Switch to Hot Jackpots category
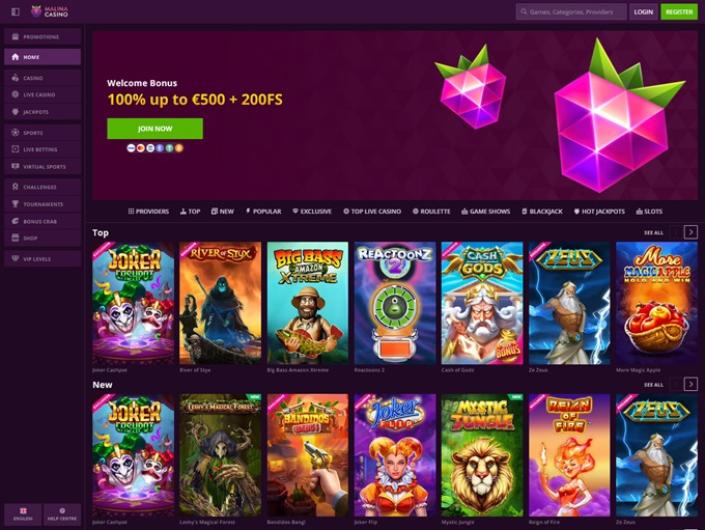Image resolution: width=705 pixels, height=530 pixels. tap(599, 211)
